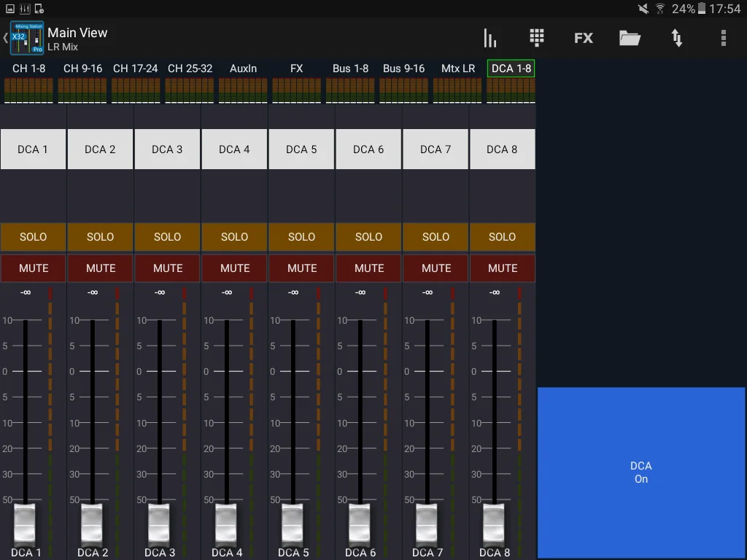
Task: Toggle DCA On with the blue button
Action: click(641, 472)
